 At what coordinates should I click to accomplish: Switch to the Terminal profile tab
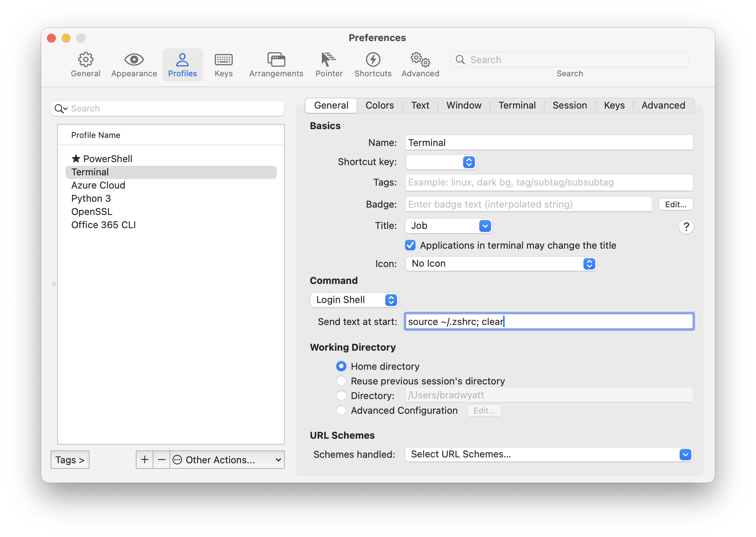click(517, 106)
